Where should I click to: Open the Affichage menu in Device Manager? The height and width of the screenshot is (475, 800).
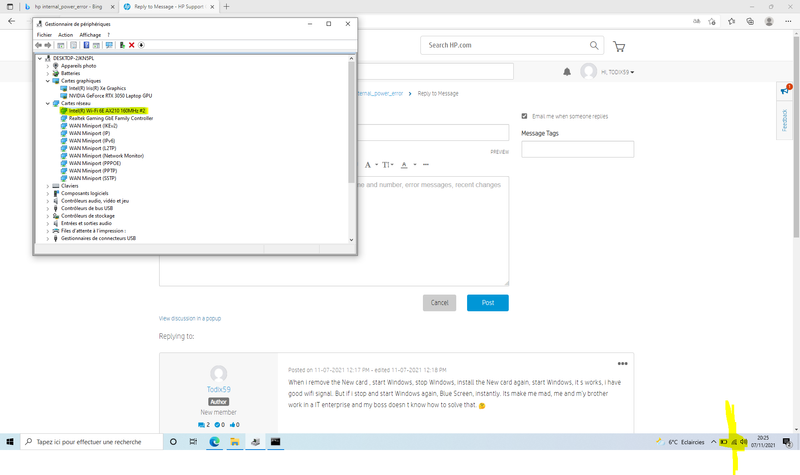(x=90, y=35)
